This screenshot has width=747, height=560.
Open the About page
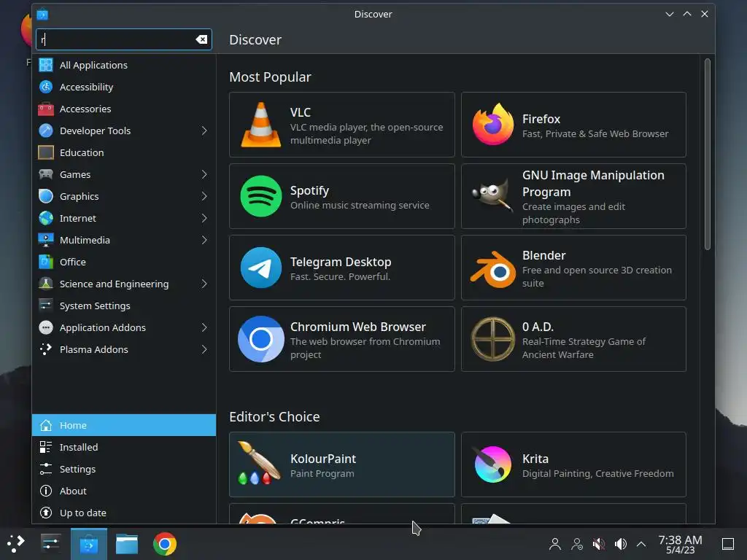point(124,491)
